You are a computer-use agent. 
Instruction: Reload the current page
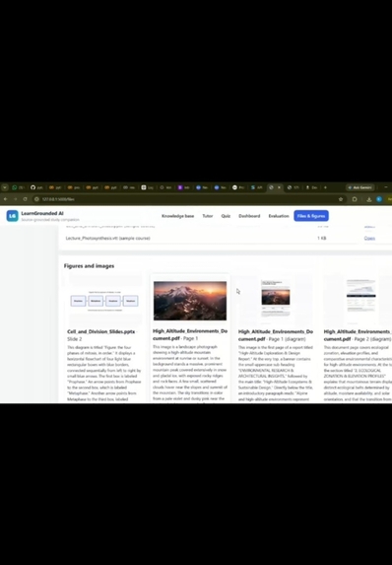[x=25, y=199]
